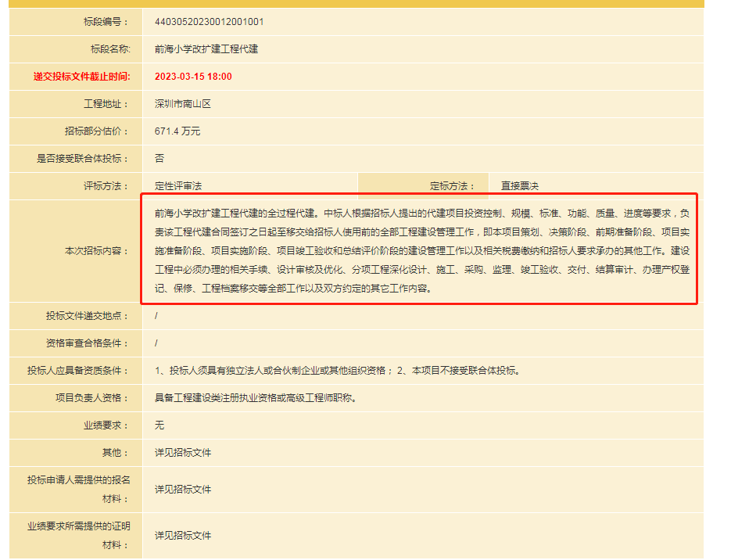
Task: Click 详见招标文件 in the 其他 row
Action: 183,453
